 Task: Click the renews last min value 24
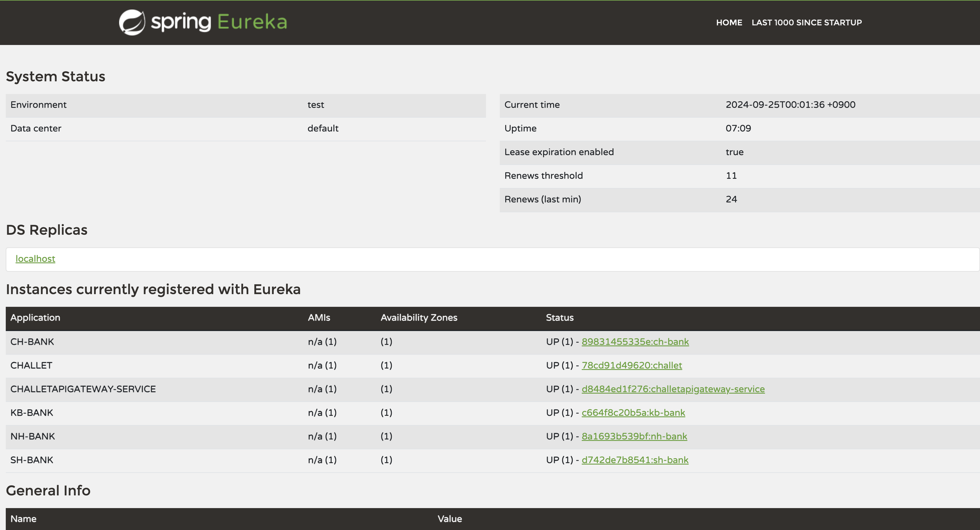pos(731,199)
